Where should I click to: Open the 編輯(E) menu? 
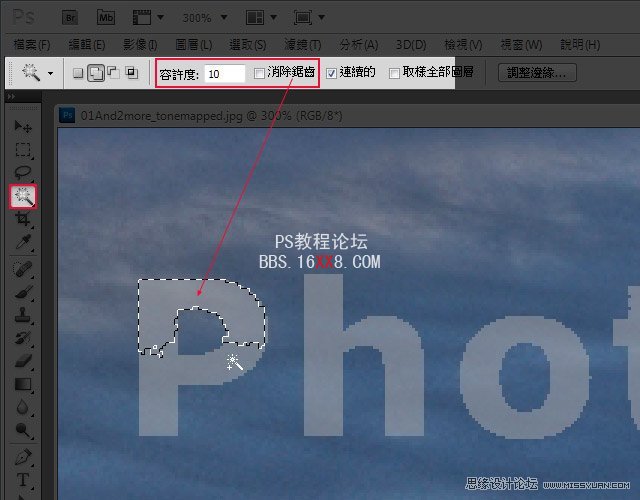(87, 44)
